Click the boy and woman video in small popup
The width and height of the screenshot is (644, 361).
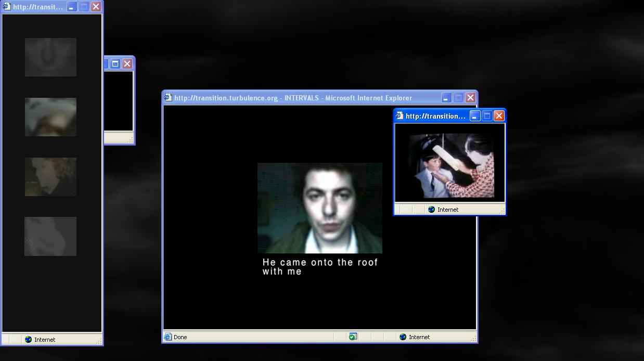(450, 165)
